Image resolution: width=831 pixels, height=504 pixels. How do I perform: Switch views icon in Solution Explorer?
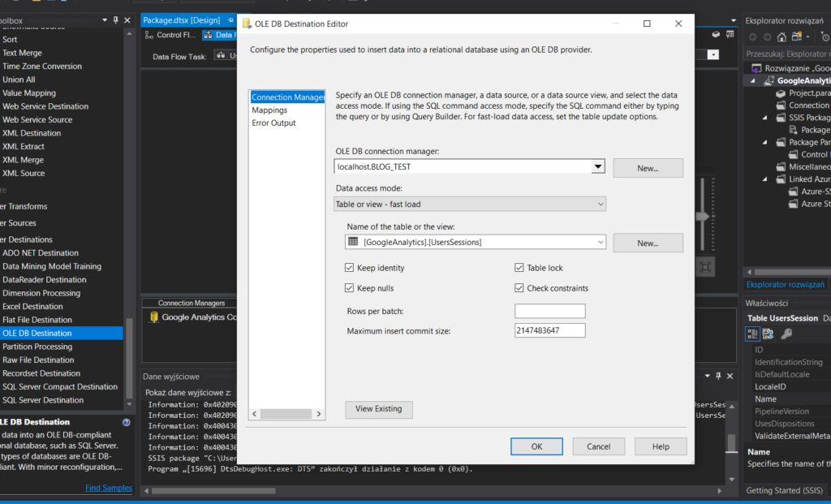pyautogui.click(x=797, y=37)
